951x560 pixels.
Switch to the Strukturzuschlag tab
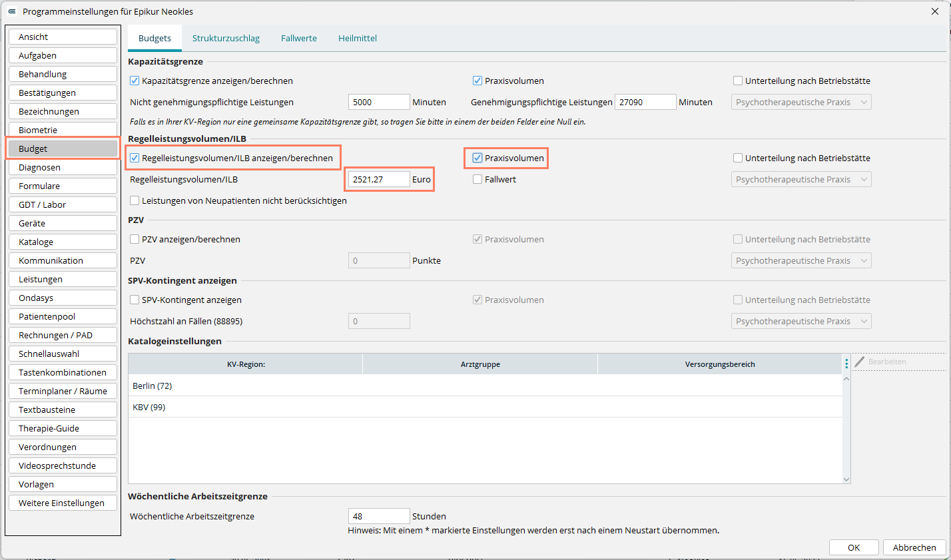(x=226, y=38)
